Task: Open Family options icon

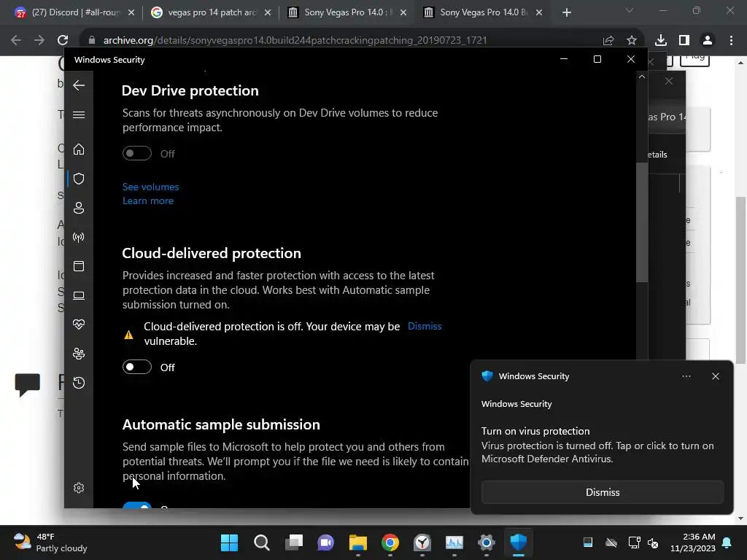Action: pyautogui.click(x=79, y=354)
